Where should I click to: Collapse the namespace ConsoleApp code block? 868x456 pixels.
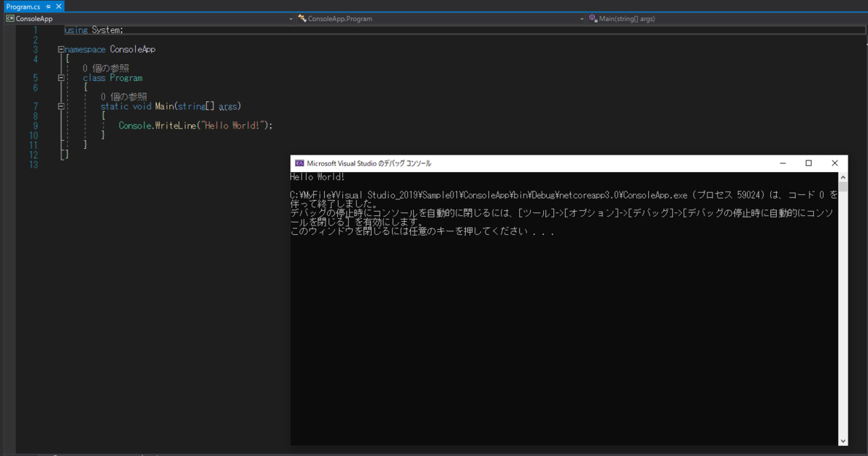pos(61,50)
